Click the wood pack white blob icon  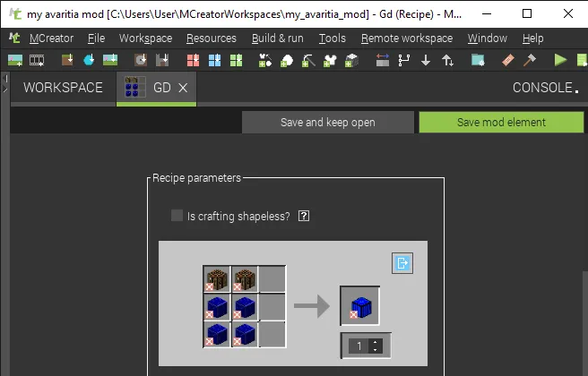click(287, 60)
